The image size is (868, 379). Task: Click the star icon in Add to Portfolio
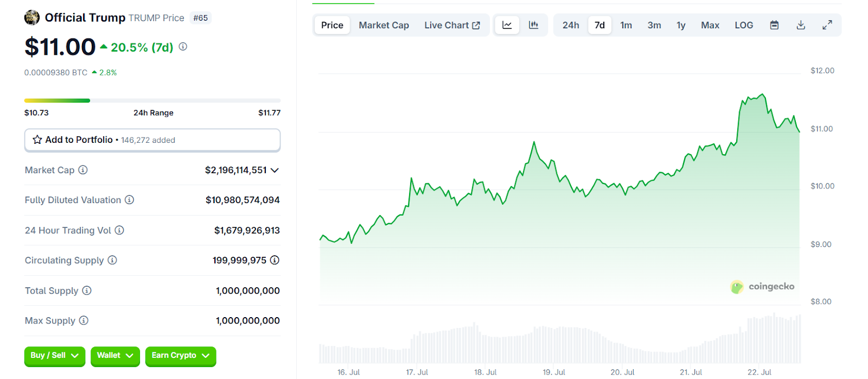[x=37, y=140]
